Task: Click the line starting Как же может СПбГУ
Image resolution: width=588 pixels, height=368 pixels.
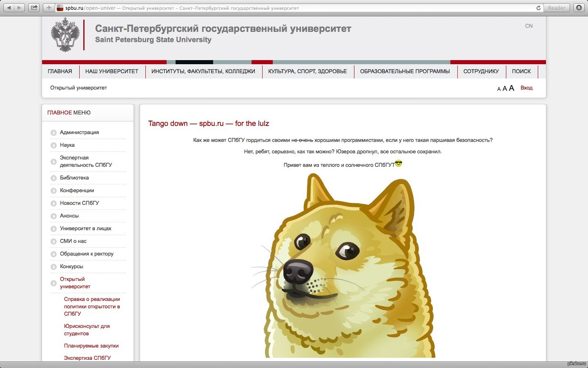Action: click(x=343, y=140)
